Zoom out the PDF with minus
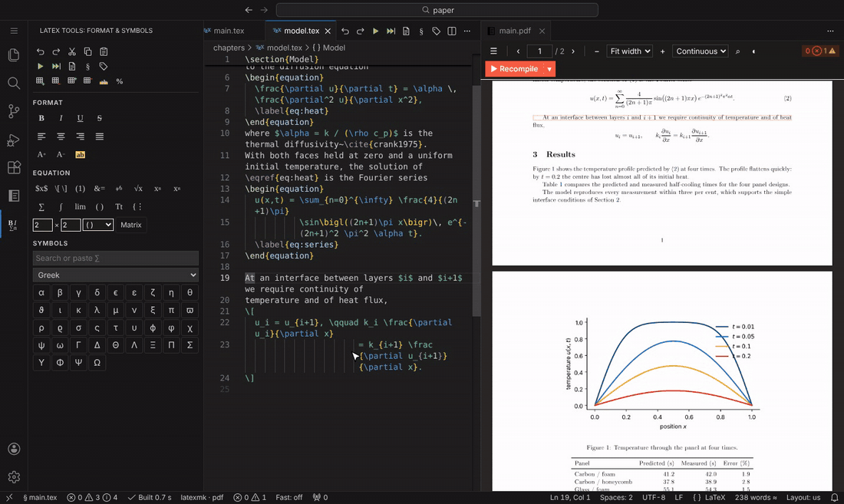844x504 pixels. pos(596,51)
